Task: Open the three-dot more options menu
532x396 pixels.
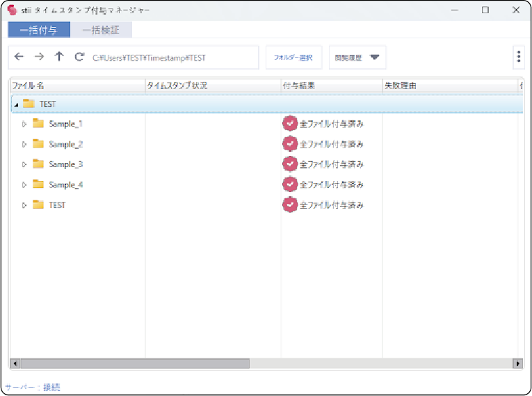Action: point(519,58)
